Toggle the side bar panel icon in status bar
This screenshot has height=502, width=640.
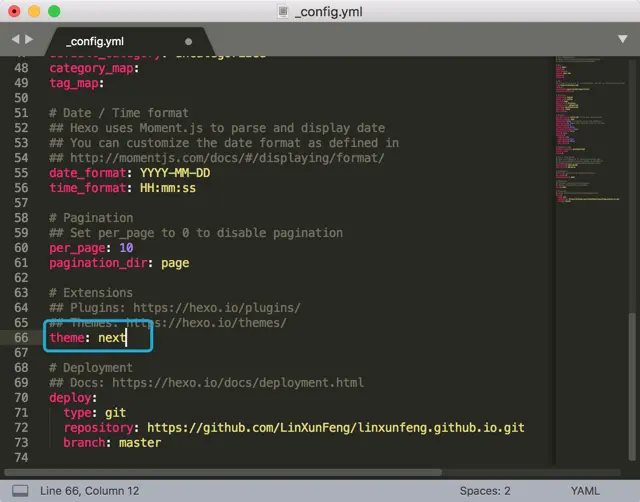coord(20,491)
